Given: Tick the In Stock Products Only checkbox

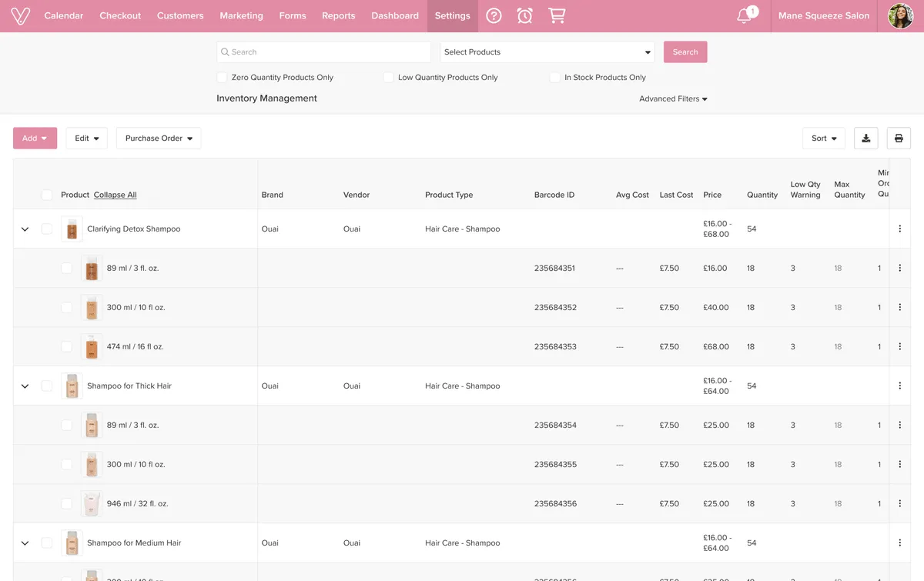Looking at the screenshot, I should pos(554,78).
